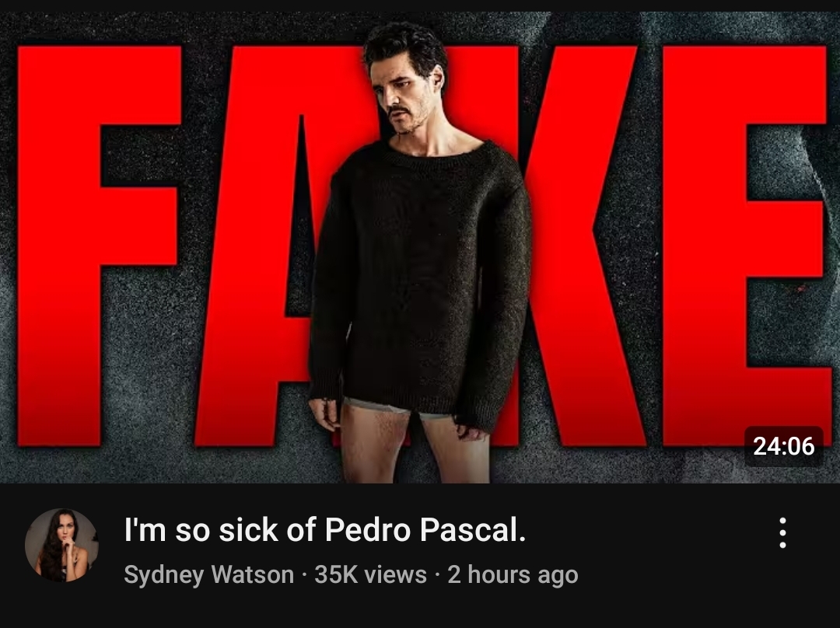The width and height of the screenshot is (840, 628).
Task: Click the red letter A in the thumbnail
Action: click(252, 267)
